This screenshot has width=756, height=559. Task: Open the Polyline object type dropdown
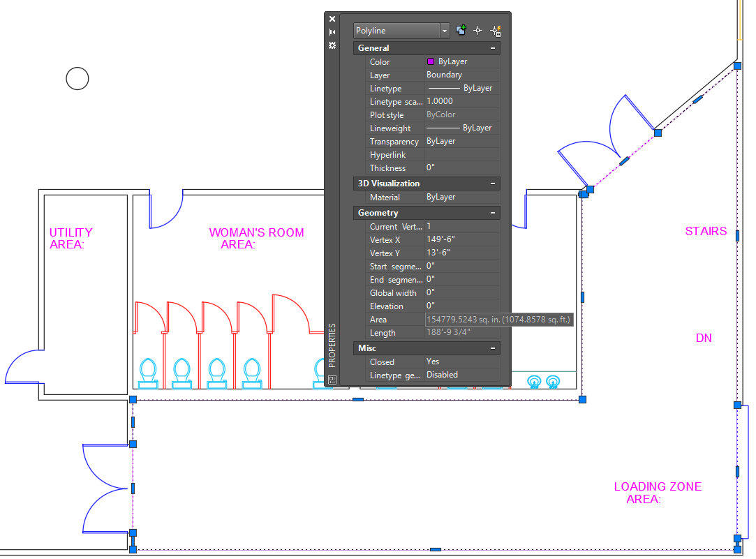pos(445,31)
